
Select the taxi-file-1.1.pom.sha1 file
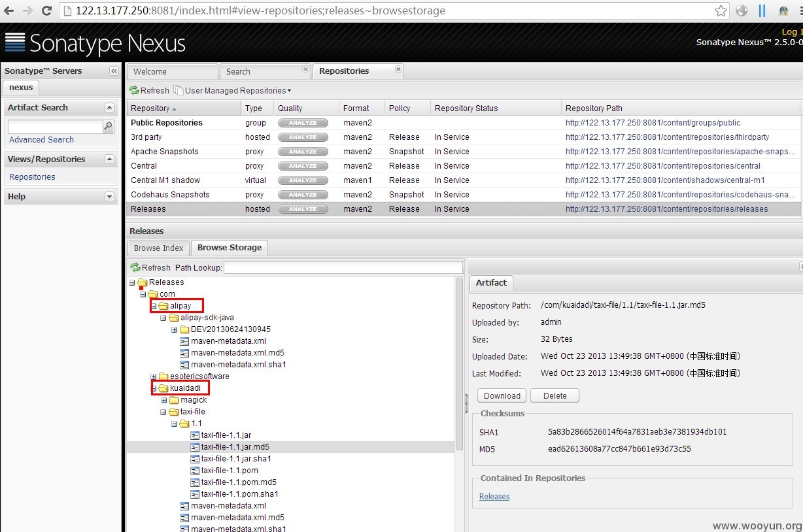tap(240, 494)
